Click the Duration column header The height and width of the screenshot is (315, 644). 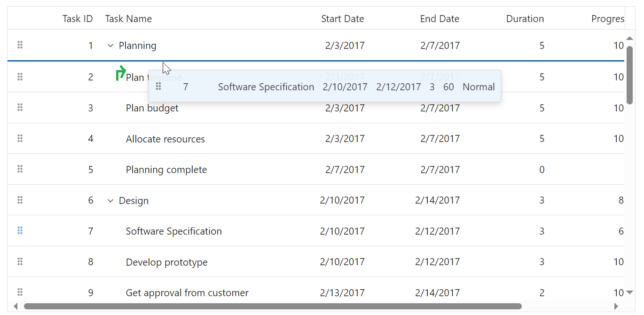click(x=525, y=19)
